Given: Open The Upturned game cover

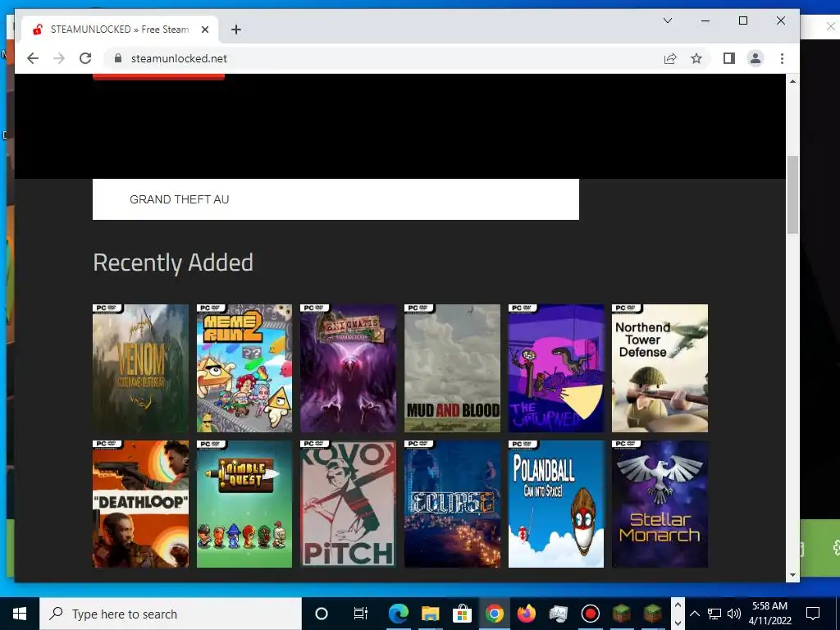Looking at the screenshot, I should [556, 368].
